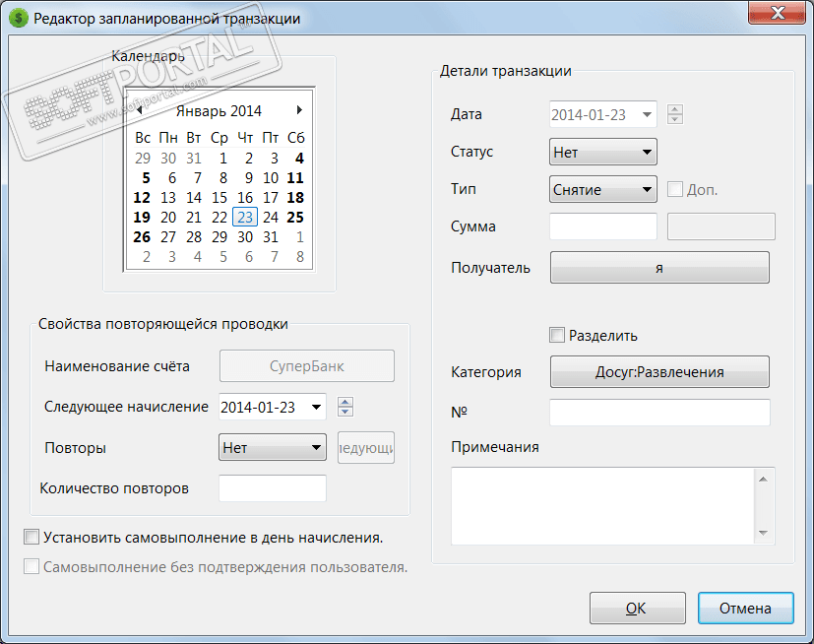Click the green dollar app icon
814x644 pixels.
18,18
